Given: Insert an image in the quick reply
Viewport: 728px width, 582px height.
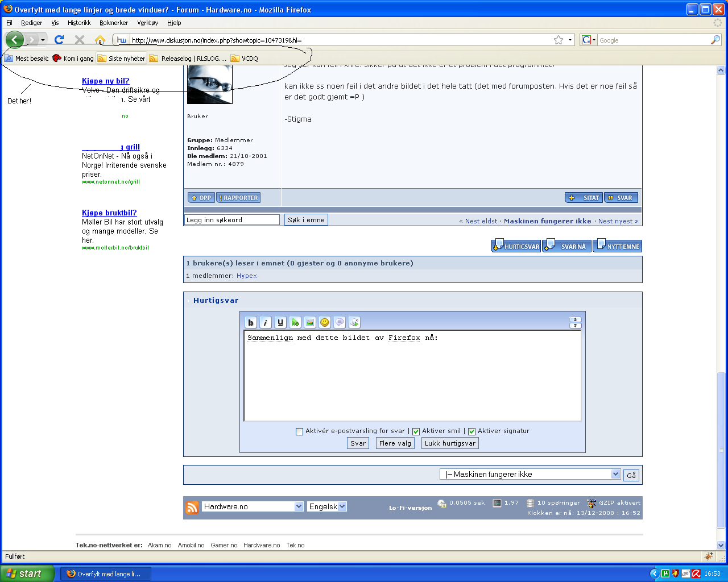Looking at the screenshot, I should pyautogui.click(x=310, y=322).
